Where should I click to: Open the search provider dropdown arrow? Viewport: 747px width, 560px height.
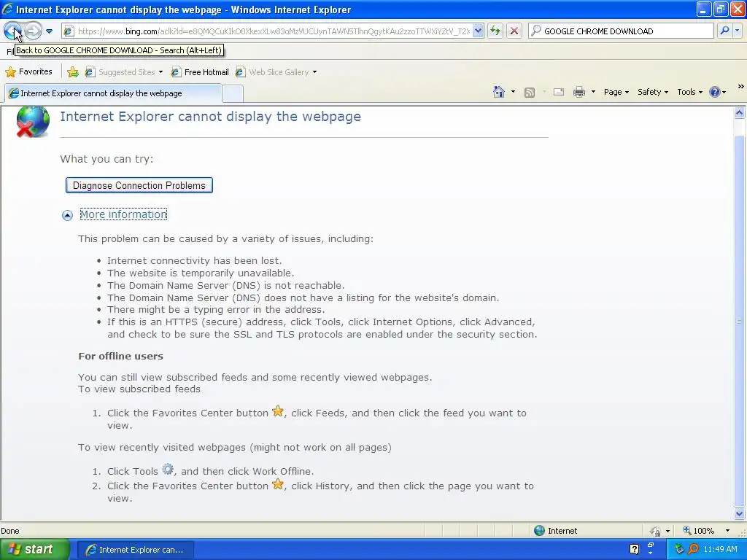pos(737,31)
